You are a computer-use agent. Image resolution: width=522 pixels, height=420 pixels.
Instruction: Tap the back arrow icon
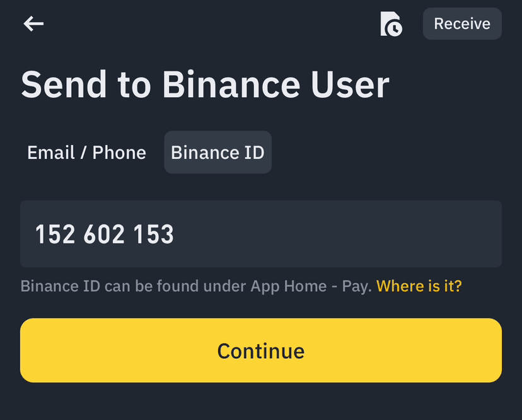click(x=33, y=24)
